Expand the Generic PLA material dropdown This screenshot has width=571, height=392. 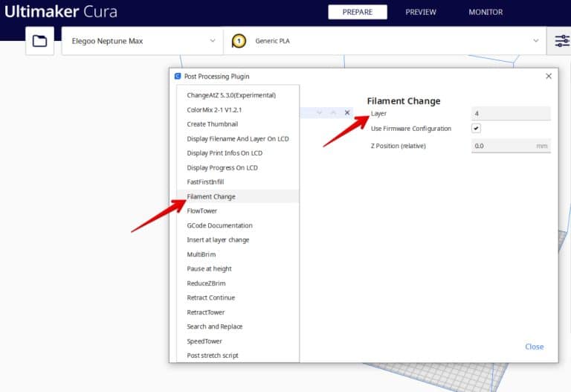pos(535,41)
